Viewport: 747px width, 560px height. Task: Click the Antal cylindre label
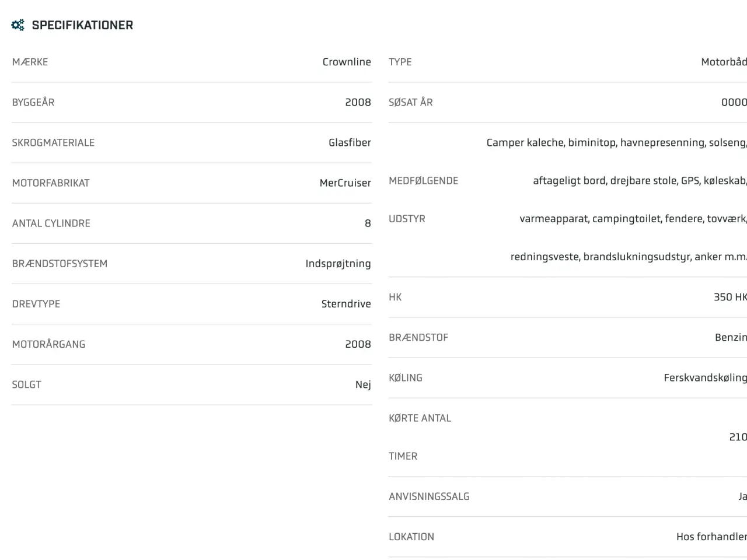51,223
